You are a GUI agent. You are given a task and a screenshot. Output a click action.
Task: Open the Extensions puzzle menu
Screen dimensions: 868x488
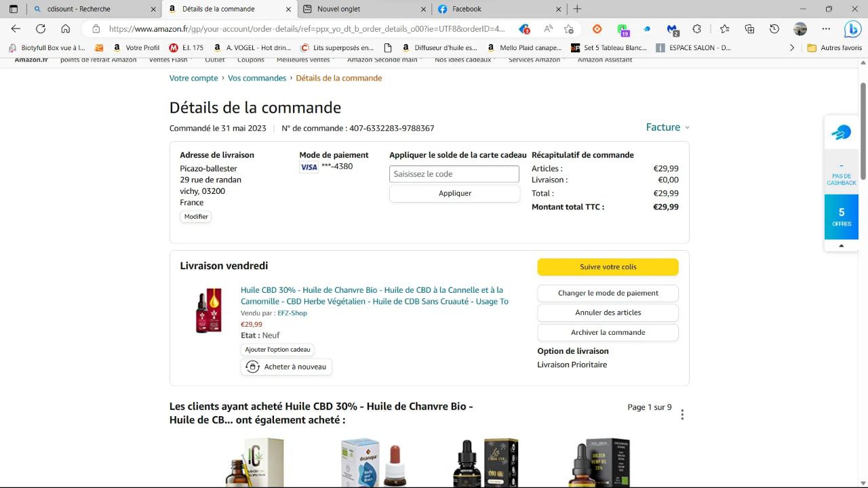pos(697,29)
